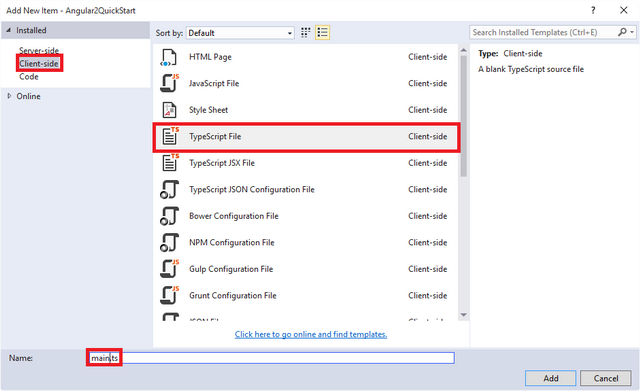Select the Server-side category
The width and height of the screenshot is (640, 391).
(39, 51)
